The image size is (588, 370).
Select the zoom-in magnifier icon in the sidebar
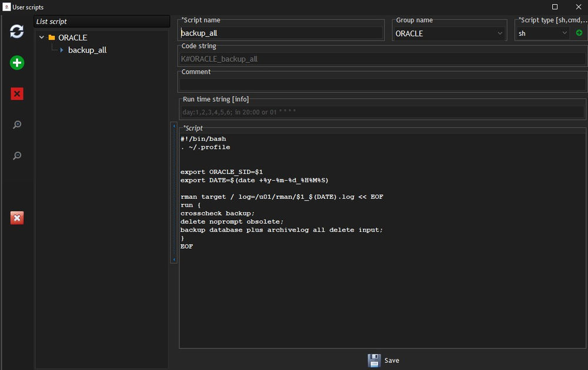(x=16, y=125)
